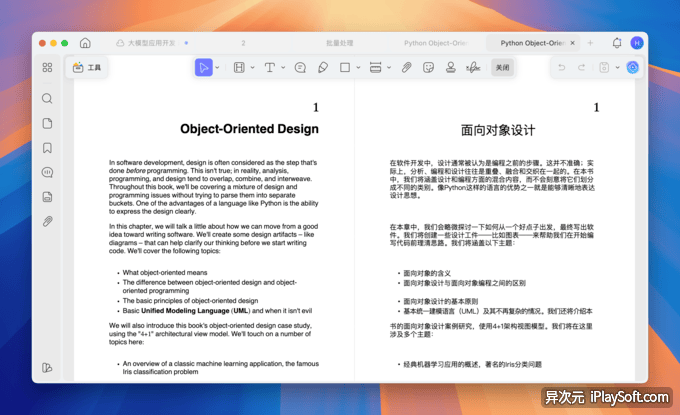Select the highlight H tool
The width and height of the screenshot is (680, 415).
click(x=239, y=67)
